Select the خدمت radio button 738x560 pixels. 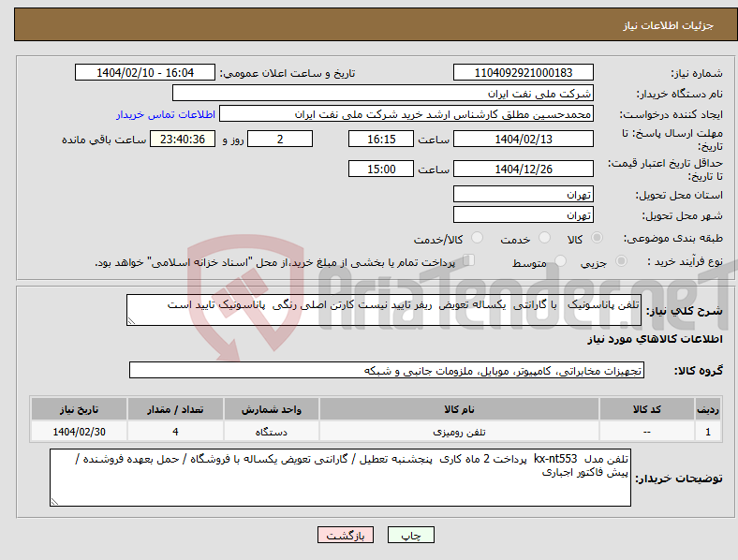point(544,238)
